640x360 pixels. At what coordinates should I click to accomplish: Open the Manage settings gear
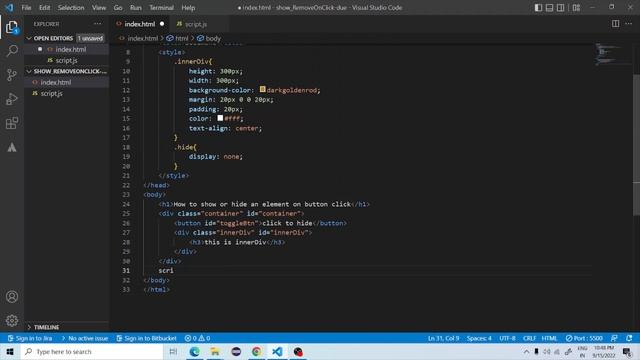click(x=12, y=320)
